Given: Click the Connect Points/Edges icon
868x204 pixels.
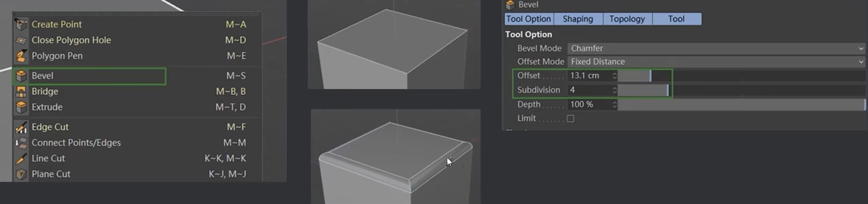Looking at the screenshot, I should click(x=21, y=143).
